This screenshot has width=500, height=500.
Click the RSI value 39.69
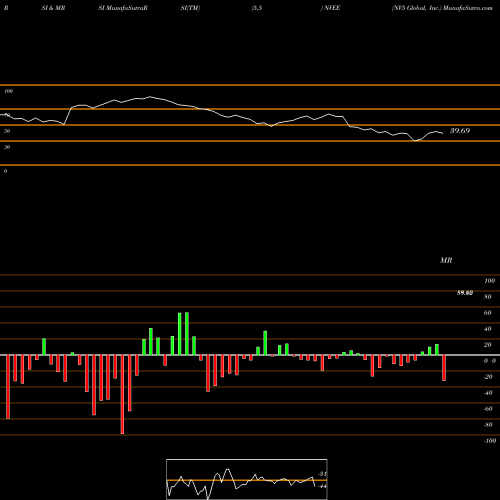(460, 131)
